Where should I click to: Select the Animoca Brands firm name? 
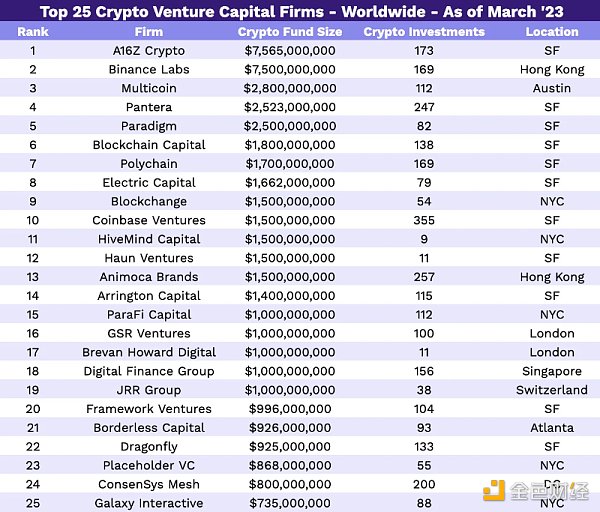148,277
